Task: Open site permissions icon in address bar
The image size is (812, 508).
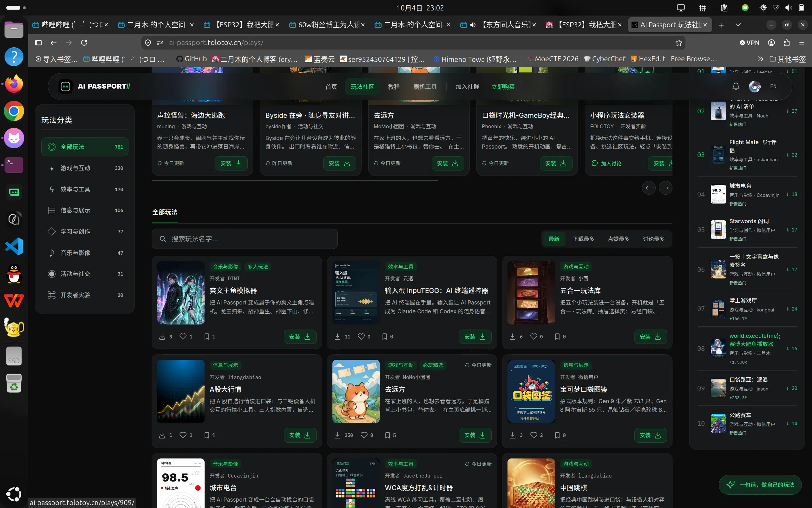Action: click(160, 43)
